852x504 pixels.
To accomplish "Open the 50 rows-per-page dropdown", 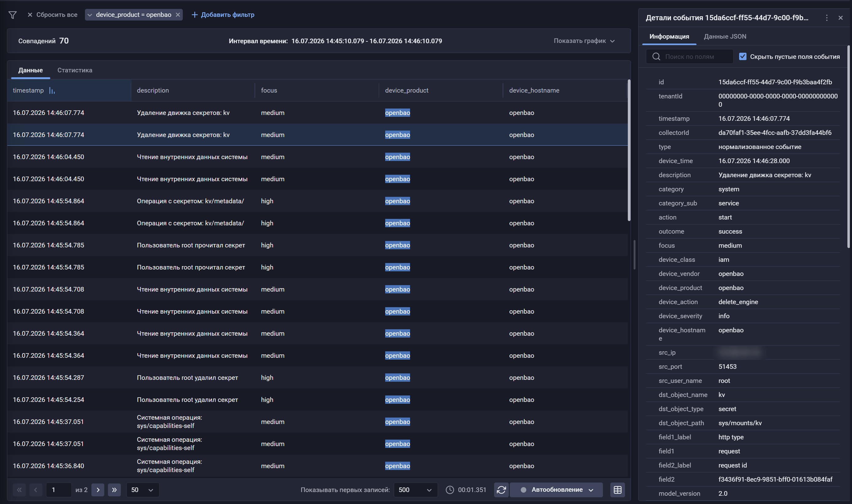I will tap(142, 490).
